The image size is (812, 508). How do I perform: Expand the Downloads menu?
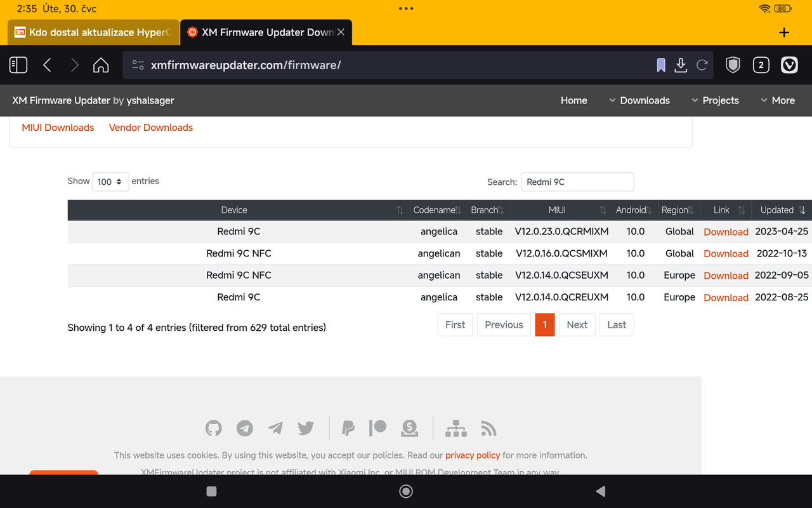tap(639, 100)
